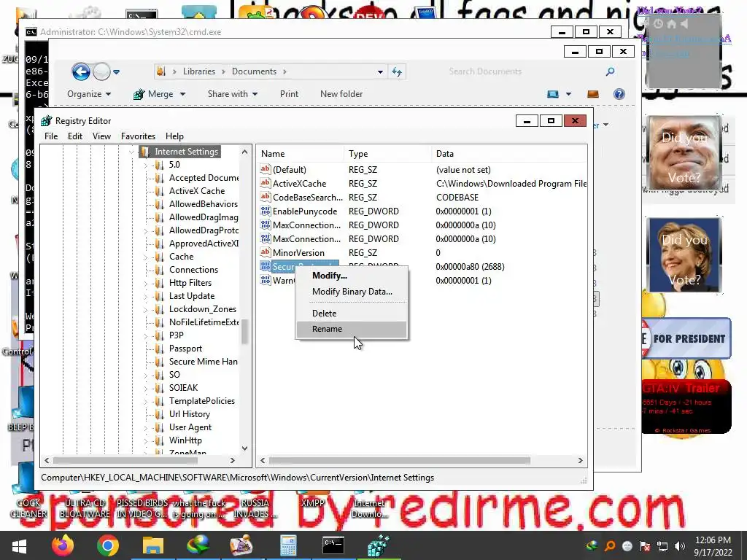
Task: Expand the Last Update key
Action: point(146,296)
